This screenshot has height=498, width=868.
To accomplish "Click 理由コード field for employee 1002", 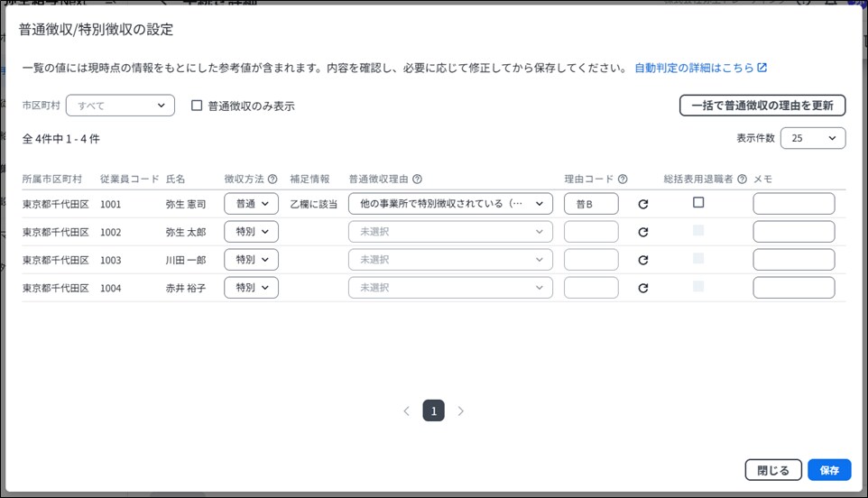I will point(591,232).
